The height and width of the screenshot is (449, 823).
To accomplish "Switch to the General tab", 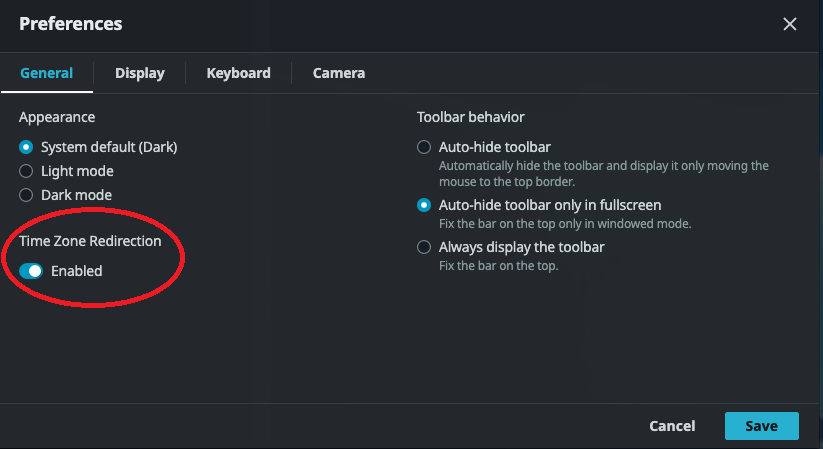I will (x=46, y=73).
